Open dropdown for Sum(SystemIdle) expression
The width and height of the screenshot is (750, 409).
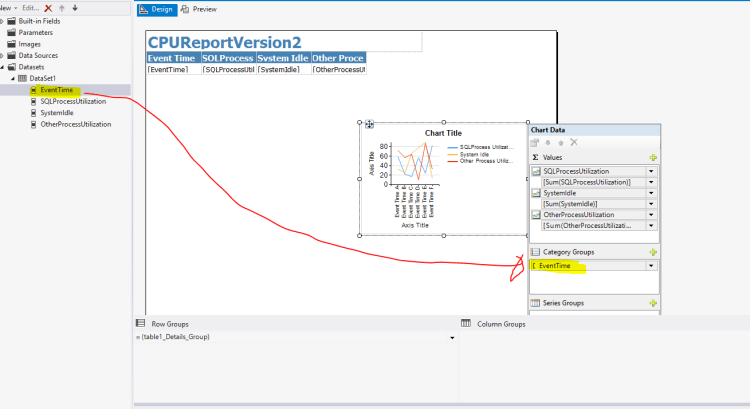pyautogui.click(x=652, y=204)
